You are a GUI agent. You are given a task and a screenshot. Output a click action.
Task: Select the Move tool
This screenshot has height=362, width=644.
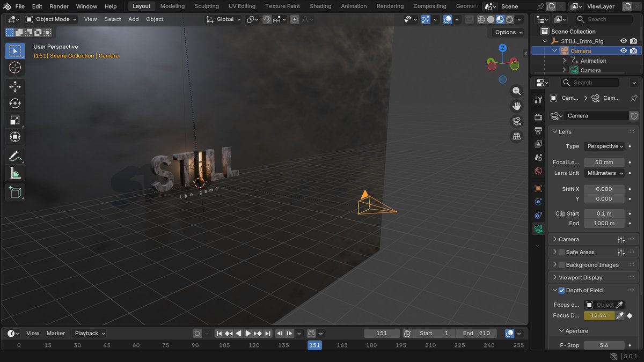(15, 87)
